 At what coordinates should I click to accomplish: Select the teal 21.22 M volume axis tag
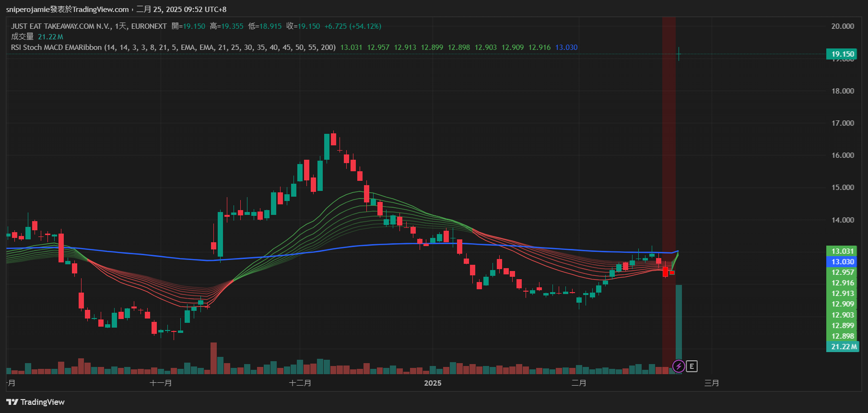[843, 347]
